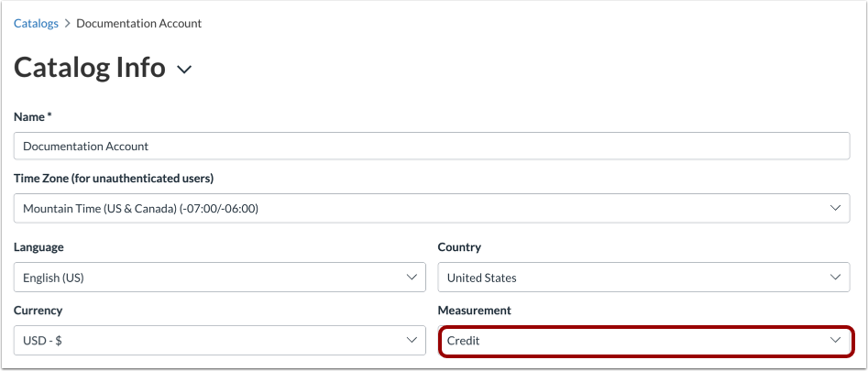Click the Country dropdown chevron icon
The image size is (868, 371).
pyautogui.click(x=835, y=277)
